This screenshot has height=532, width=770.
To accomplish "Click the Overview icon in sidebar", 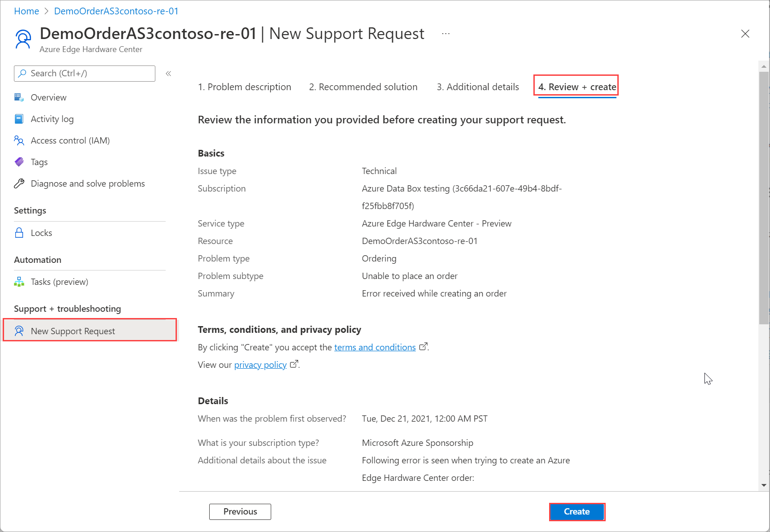I will pyautogui.click(x=19, y=97).
